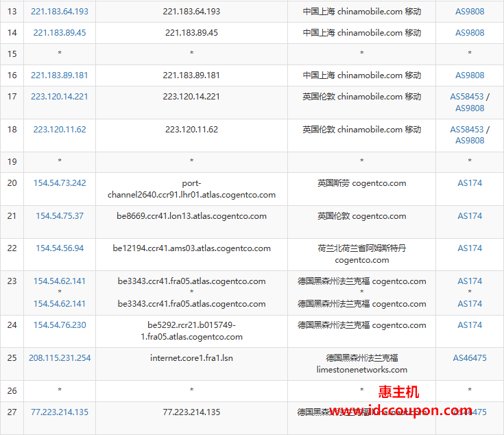Select hostname text 223.120.11.62 in hop 18
Viewport: 504px width, 435px height.
pyautogui.click(x=191, y=130)
